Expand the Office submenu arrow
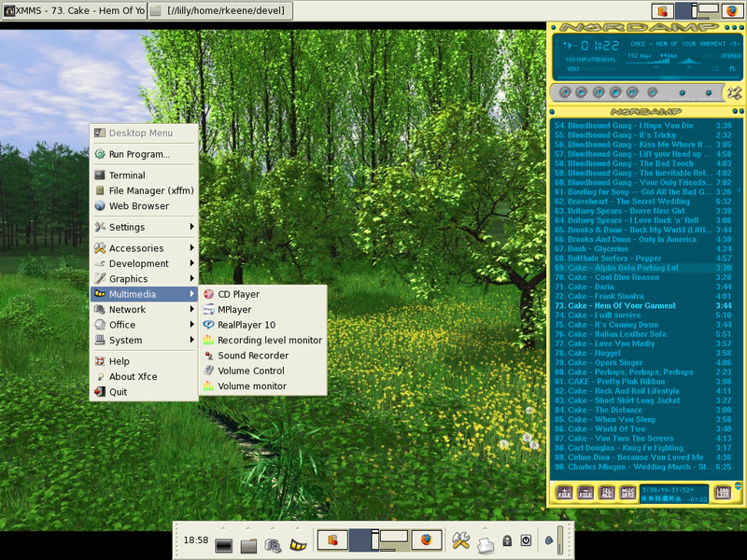Image resolution: width=747 pixels, height=560 pixels. point(191,324)
